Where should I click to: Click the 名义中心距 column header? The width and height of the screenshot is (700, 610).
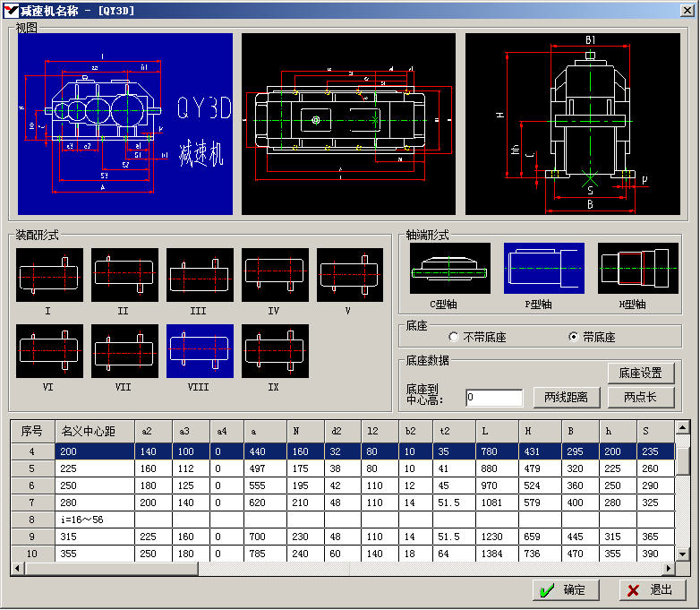[x=94, y=431]
